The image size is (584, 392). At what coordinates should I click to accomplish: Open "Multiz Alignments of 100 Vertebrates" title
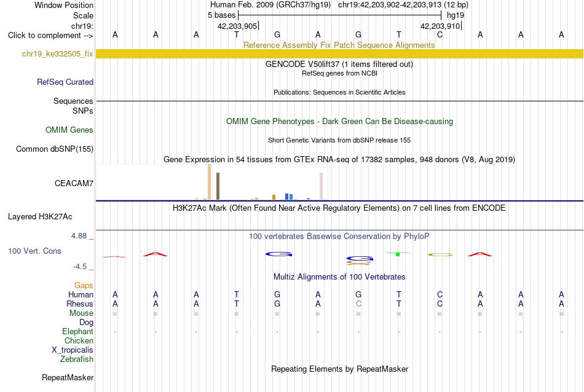pyautogui.click(x=339, y=277)
